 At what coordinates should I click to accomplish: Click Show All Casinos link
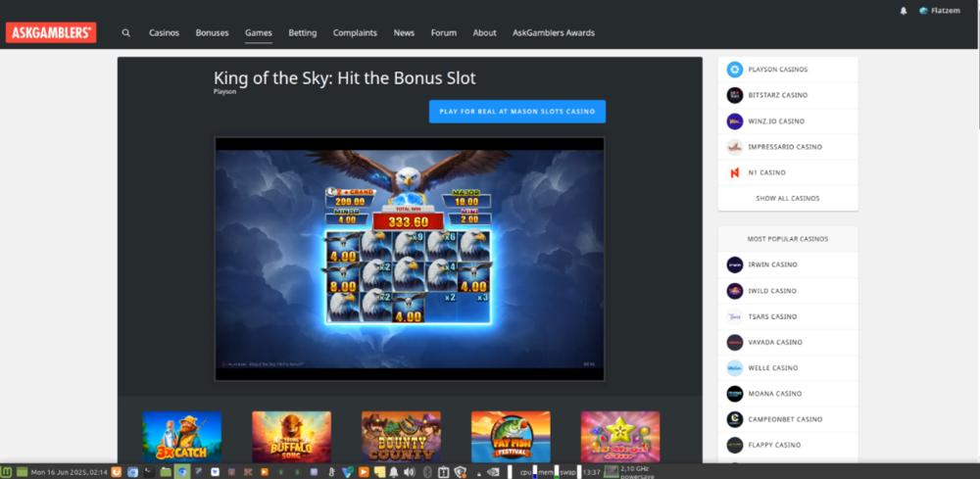tap(788, 198)
